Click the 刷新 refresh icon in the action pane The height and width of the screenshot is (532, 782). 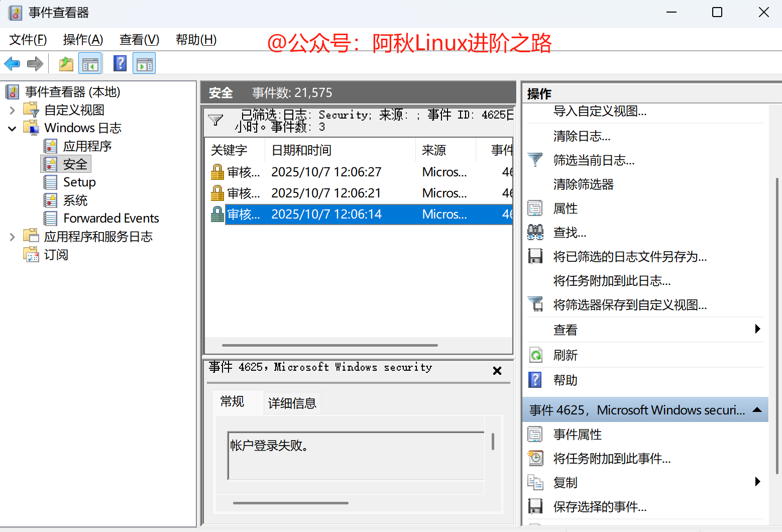[535, 355]
